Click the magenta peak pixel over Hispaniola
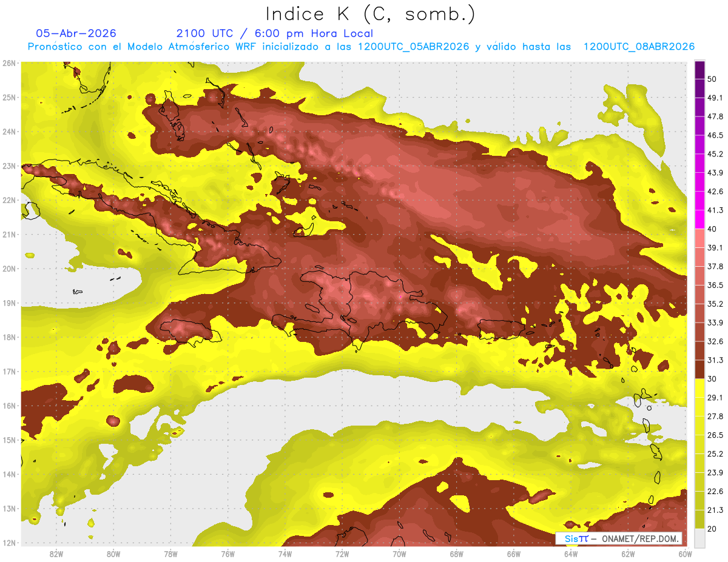The width and height of the screenshot is (728, 562). (400, 296)
